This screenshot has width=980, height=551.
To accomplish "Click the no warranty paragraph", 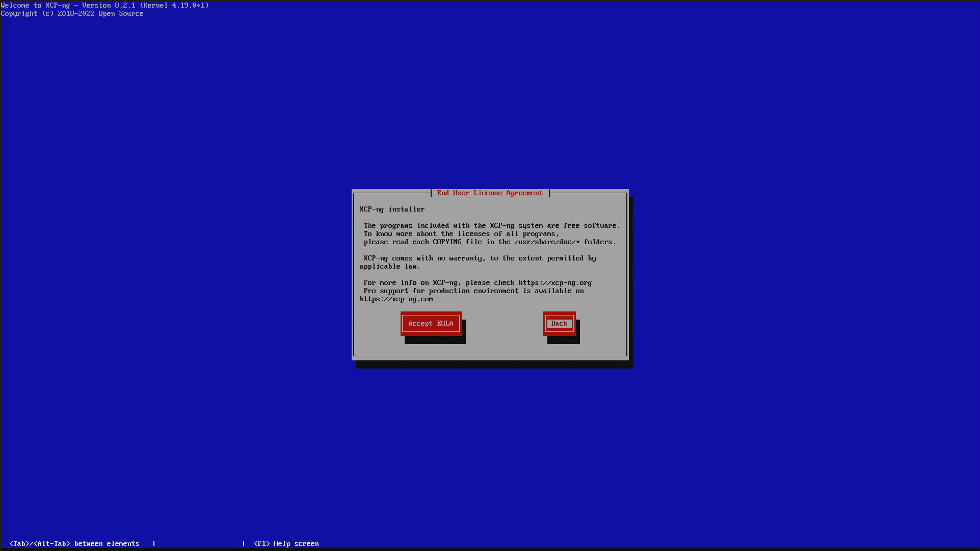I will click(x=479, y=258).
